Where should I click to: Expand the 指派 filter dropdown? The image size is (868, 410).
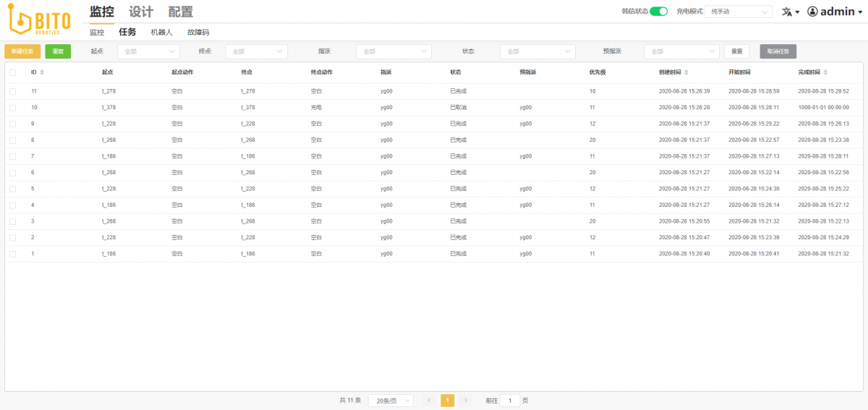393,51
